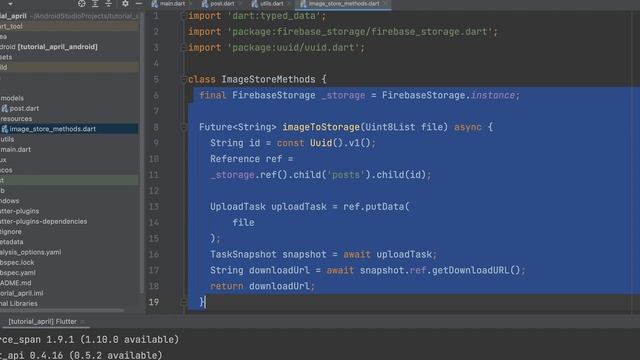The image size is (640, 360).
Task: Click the firebase_storage import on line 2
Action: (x=343, y=32)
